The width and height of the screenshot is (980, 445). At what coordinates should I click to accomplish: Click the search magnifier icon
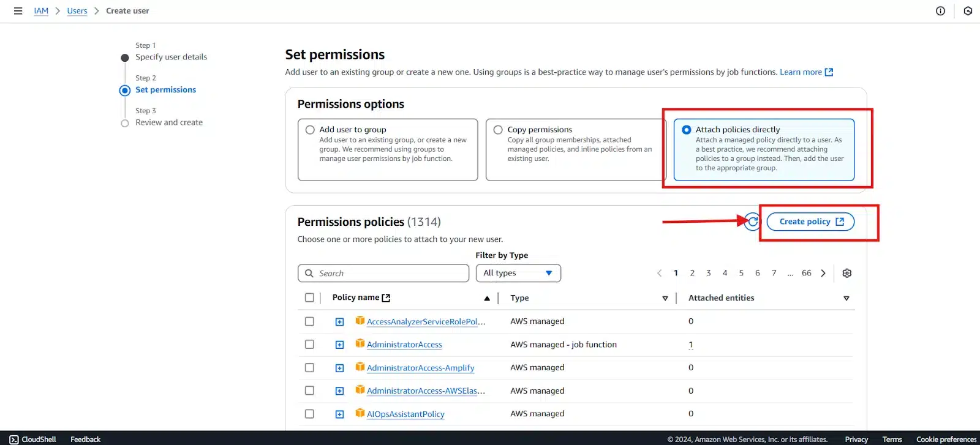309,273
